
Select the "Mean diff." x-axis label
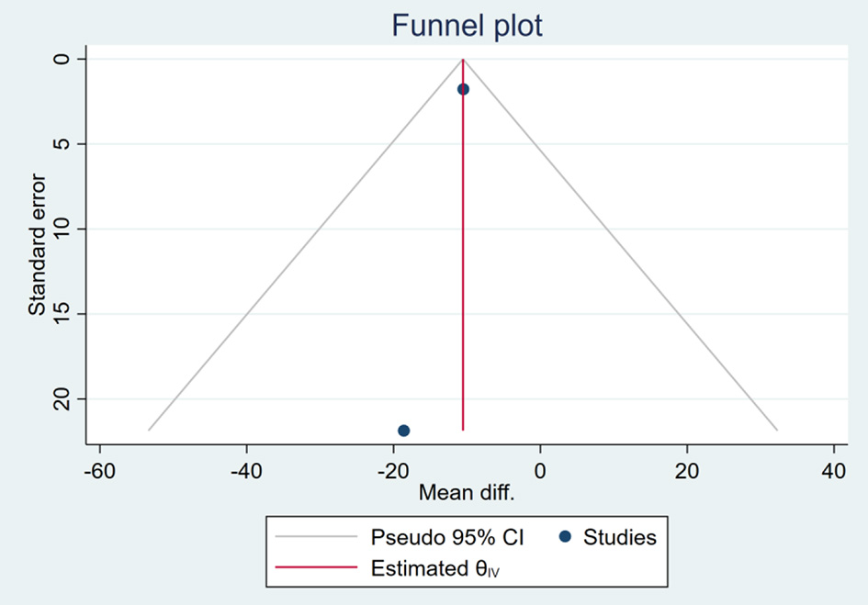[x=467, y=493]
